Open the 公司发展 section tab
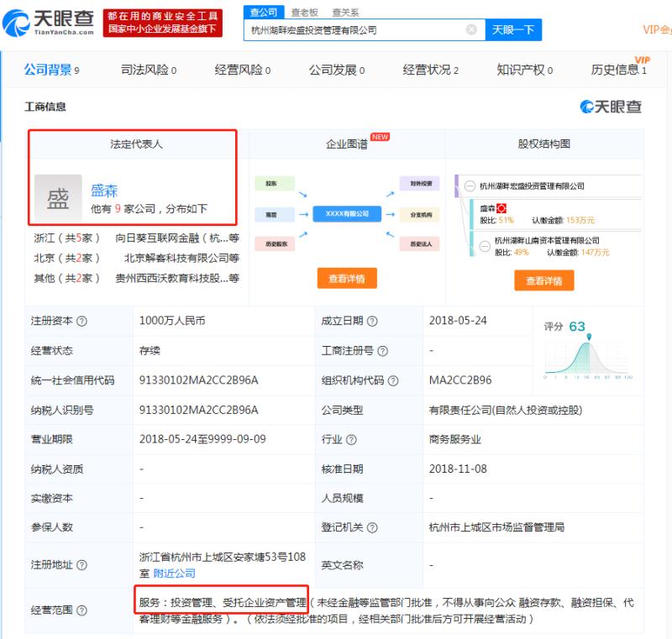 pyautogui.click(x=337, y=70)
